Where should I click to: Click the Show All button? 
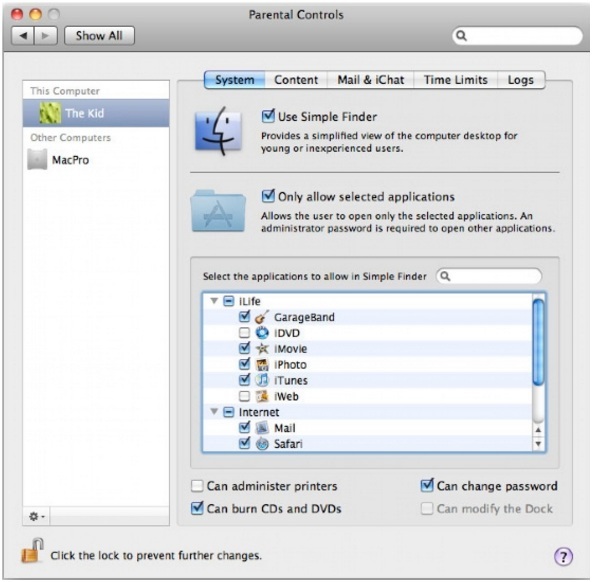(99, 36)
